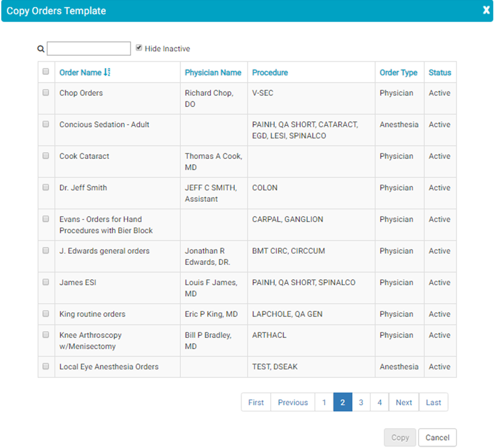Check the Chop Orders row checkbox
Screen dimensions: 495x448
tap(46, 93)
